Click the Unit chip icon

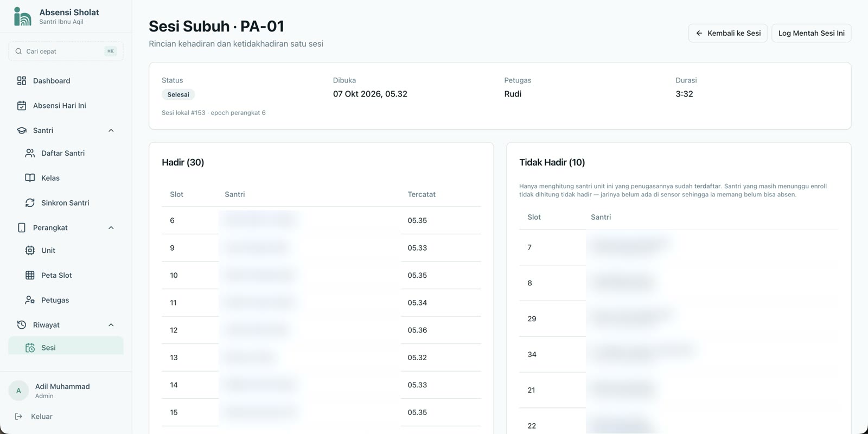[30, 251]
